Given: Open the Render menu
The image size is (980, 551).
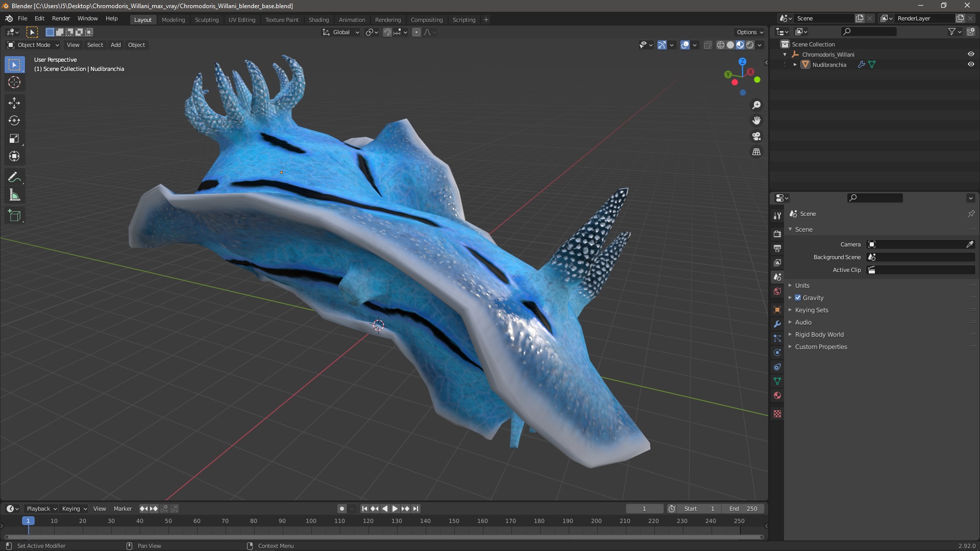Looking at the screenshot, I should [x=61, y=18].
